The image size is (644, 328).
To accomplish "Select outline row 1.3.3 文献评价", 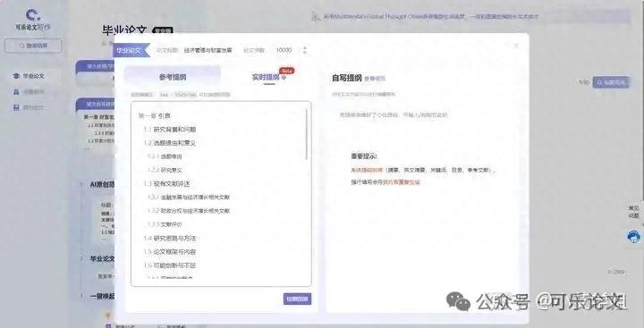I will [x=165, y=224].
